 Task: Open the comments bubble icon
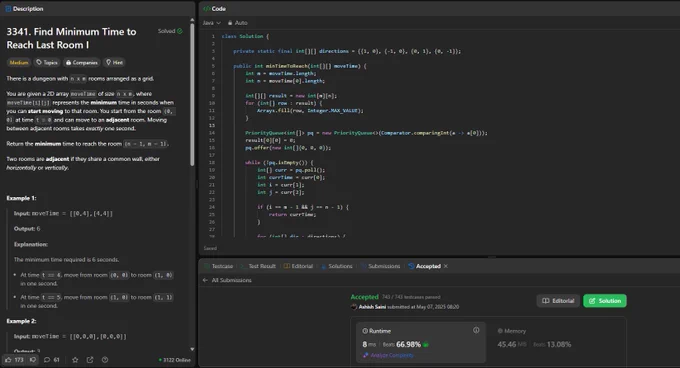tap(47, 360)
